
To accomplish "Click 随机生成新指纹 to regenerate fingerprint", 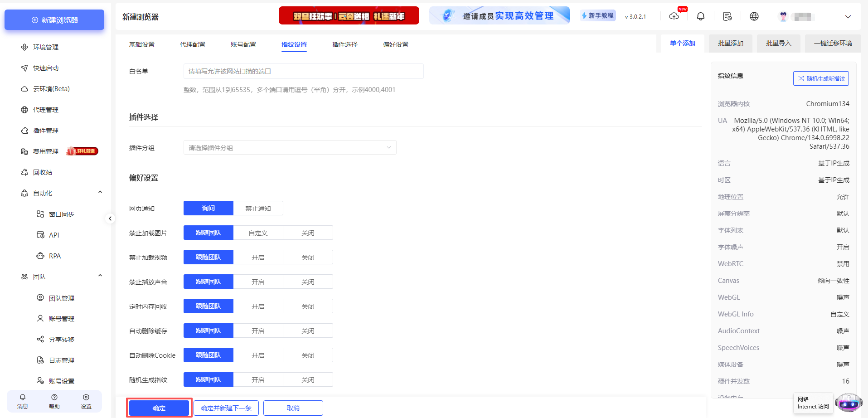I will [x=820, y=78].
